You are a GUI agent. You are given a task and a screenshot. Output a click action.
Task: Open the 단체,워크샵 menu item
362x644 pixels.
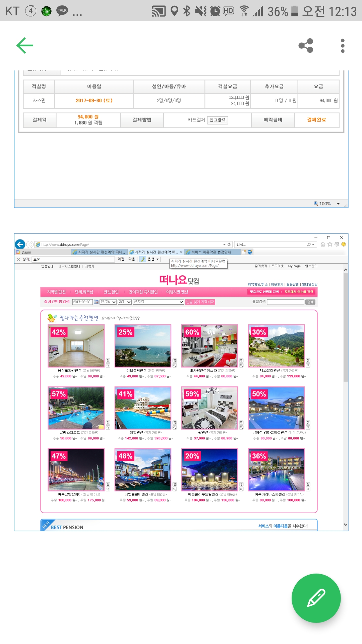tap(84, 292)
